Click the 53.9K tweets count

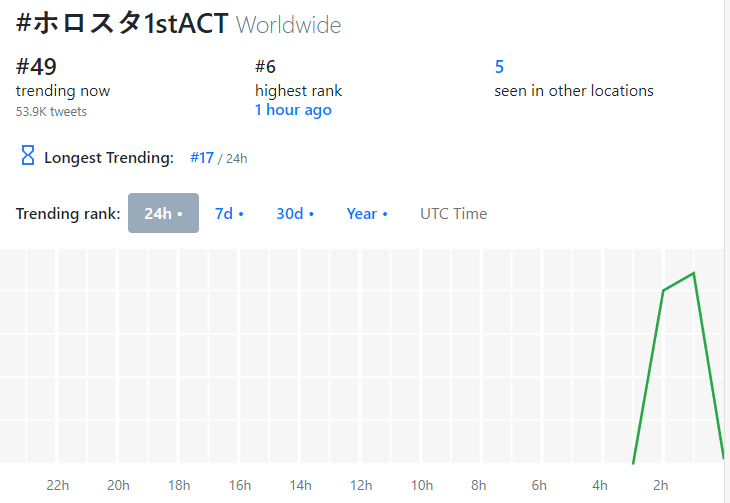pos(51,112)
